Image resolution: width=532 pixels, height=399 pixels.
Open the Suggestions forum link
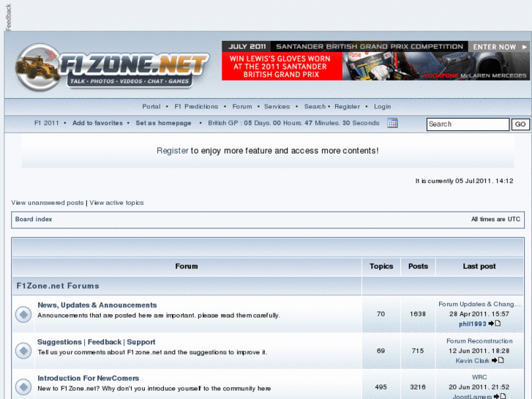coord(59,342)
